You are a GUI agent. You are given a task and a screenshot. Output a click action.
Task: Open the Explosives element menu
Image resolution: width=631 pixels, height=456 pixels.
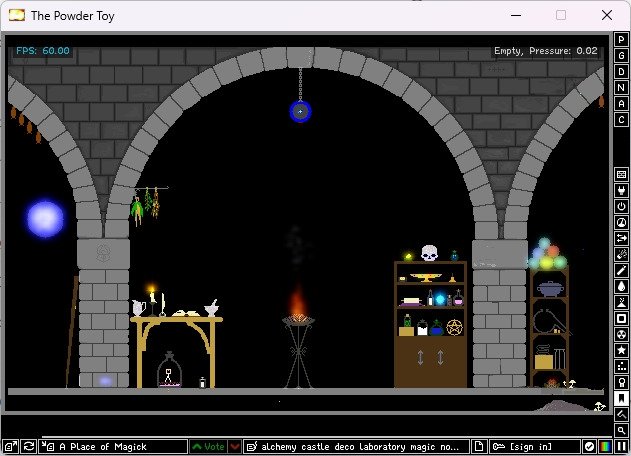pos(621,254)
